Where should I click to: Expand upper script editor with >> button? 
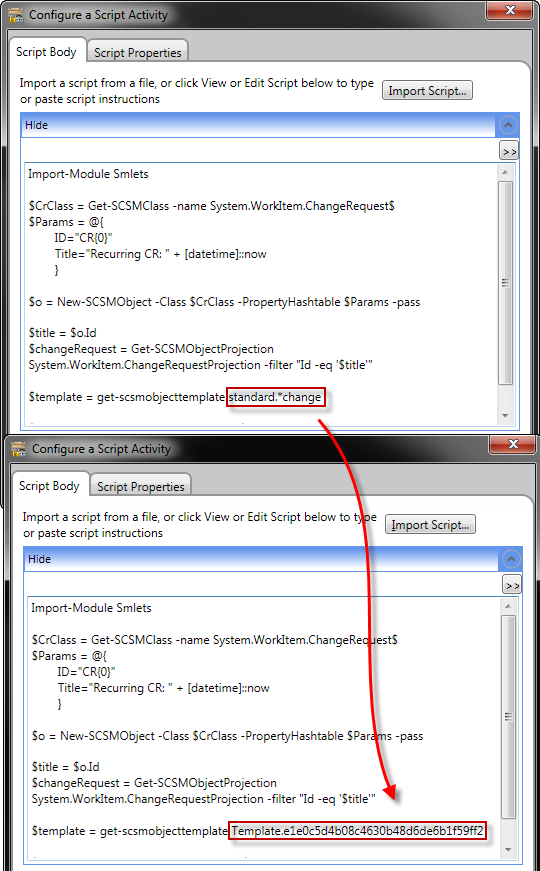509,151
